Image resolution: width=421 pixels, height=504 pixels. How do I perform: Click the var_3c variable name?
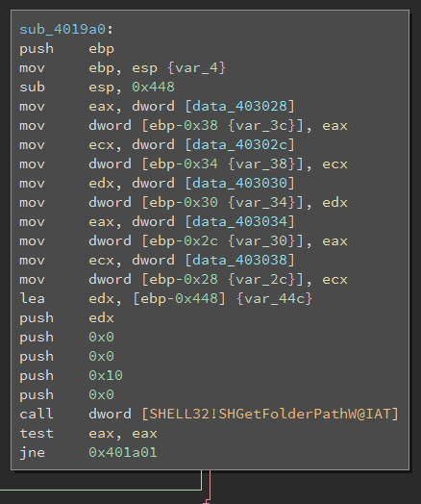[261, 126]
